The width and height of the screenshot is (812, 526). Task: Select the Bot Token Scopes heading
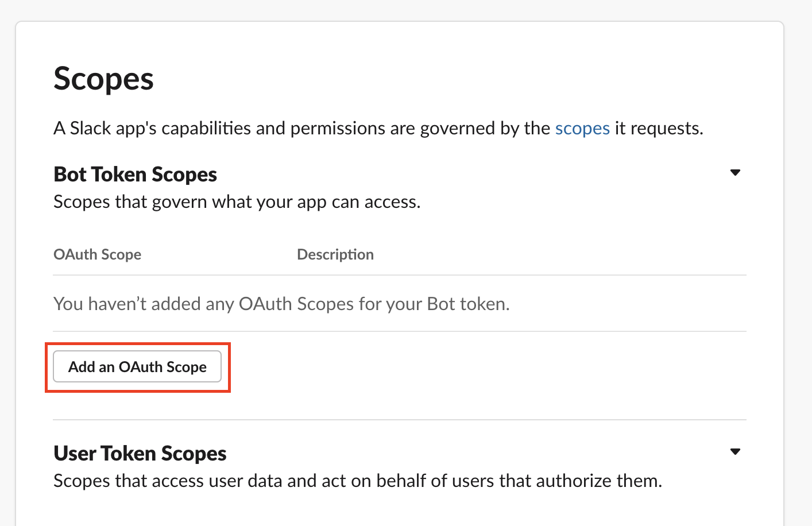click(135, 175)
